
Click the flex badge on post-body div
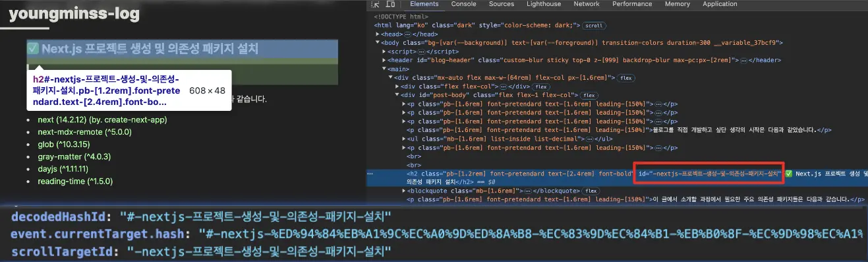coord(589,95)
